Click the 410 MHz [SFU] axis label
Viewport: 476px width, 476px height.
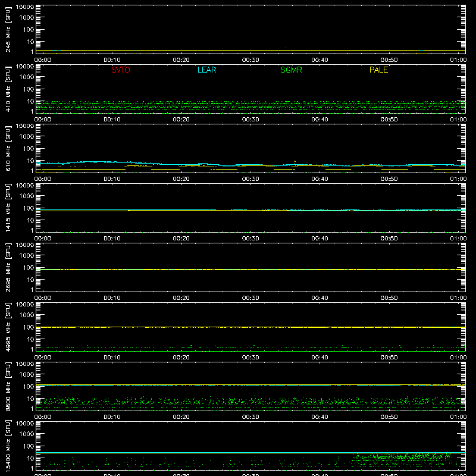[8, 89]
